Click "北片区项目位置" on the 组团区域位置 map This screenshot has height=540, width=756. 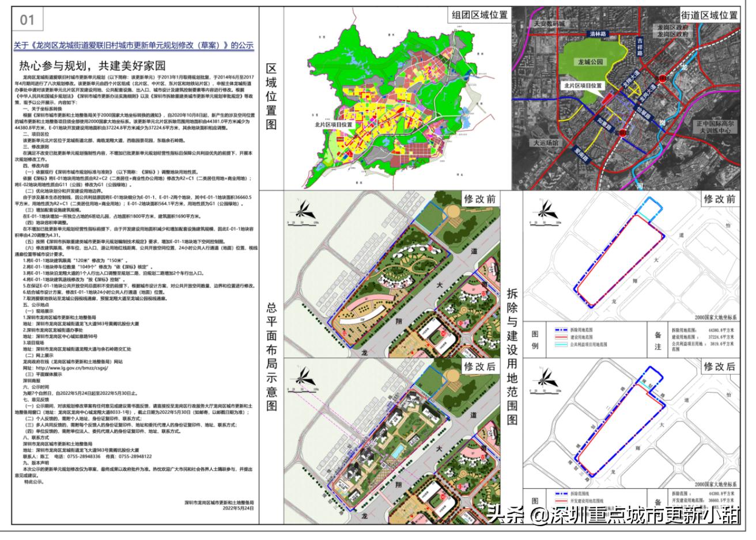[334, 124]
